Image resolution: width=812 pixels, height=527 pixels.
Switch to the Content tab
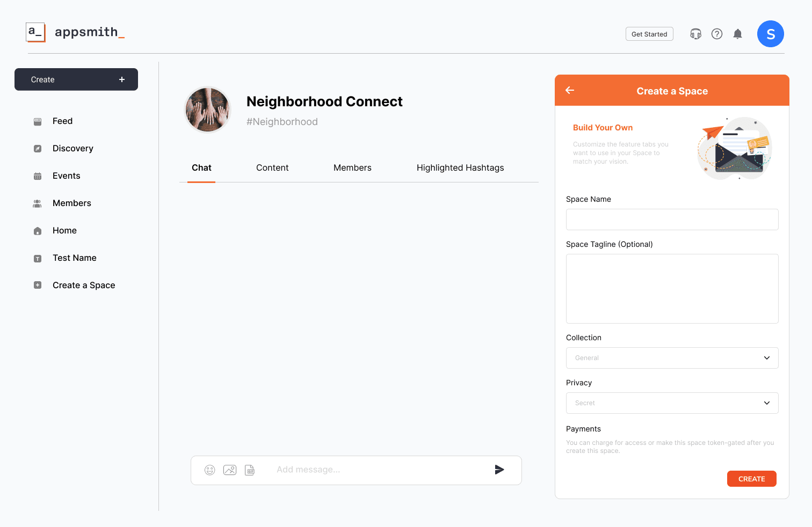(x=272, y=167)
